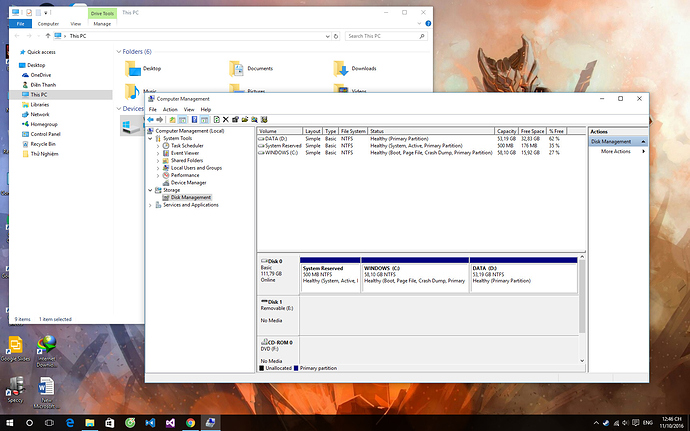
Task: Open the Action menu in Computer Management
Action: [170, 110]
